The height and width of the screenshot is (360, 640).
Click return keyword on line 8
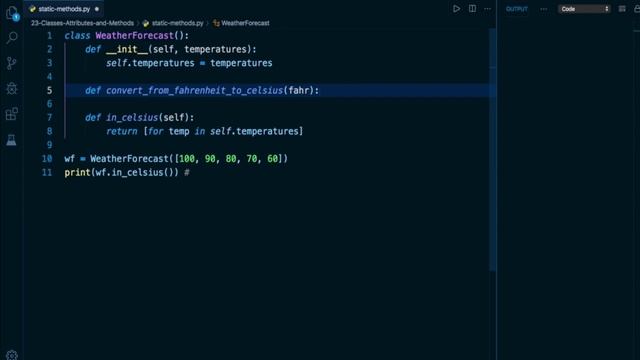(122, 131)
